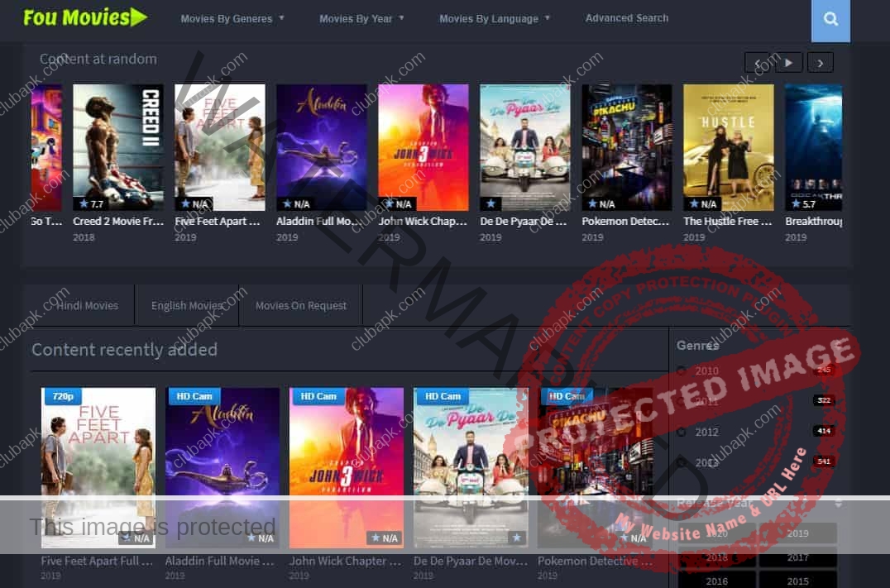890x588 pixels.
Task: Advance to next slide in random content carousel
Action: click(x=821, y=62)
